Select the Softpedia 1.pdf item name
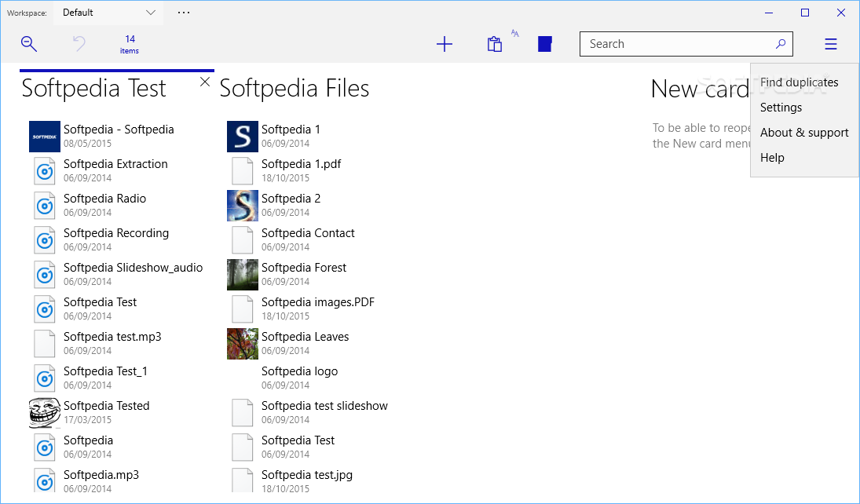Image resolution: width=860 pixels, height=504 pixels. (301, 164)
